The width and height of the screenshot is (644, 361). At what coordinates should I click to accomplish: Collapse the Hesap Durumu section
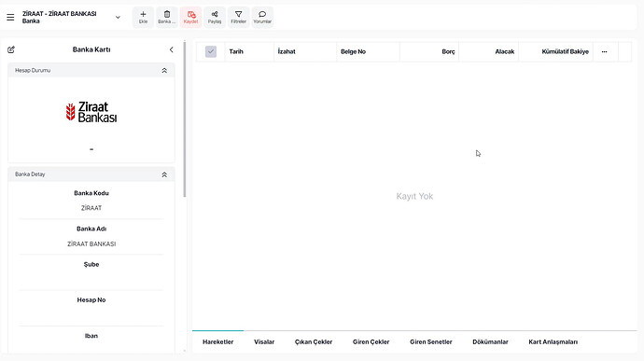[x=164, y=71]
